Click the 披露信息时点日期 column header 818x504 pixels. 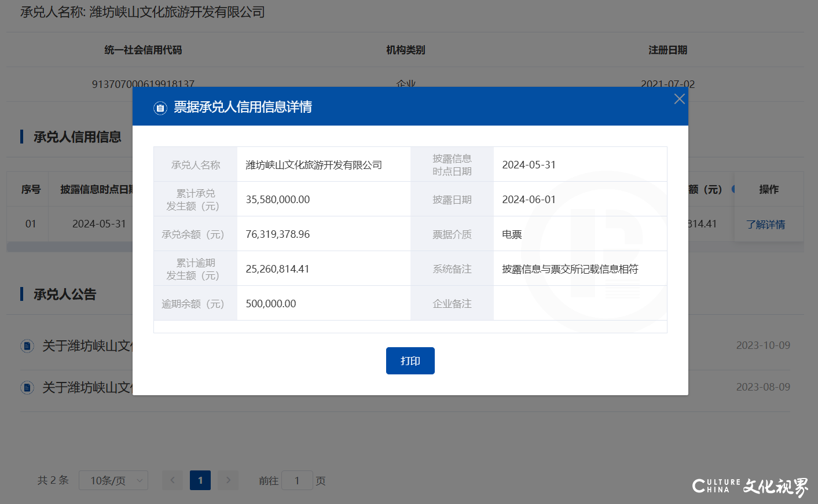tap(97, 189)
